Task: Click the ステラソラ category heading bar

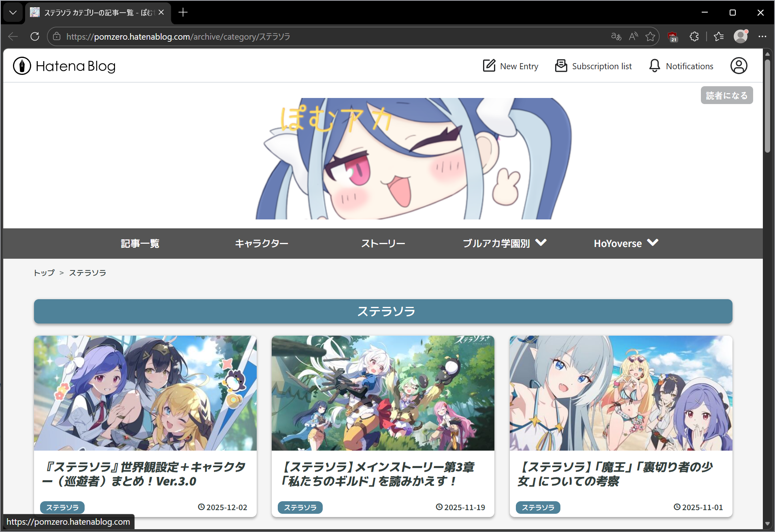Action: 383,311
